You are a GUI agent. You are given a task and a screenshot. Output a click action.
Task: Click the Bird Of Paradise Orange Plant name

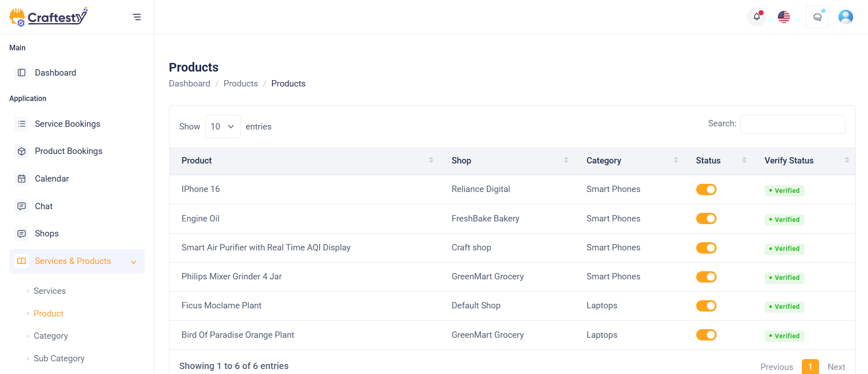238,335
